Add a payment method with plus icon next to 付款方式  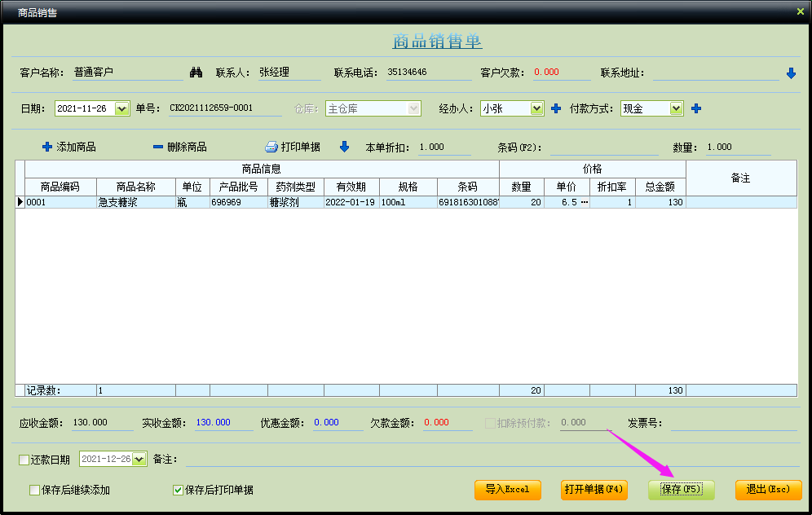696,108
